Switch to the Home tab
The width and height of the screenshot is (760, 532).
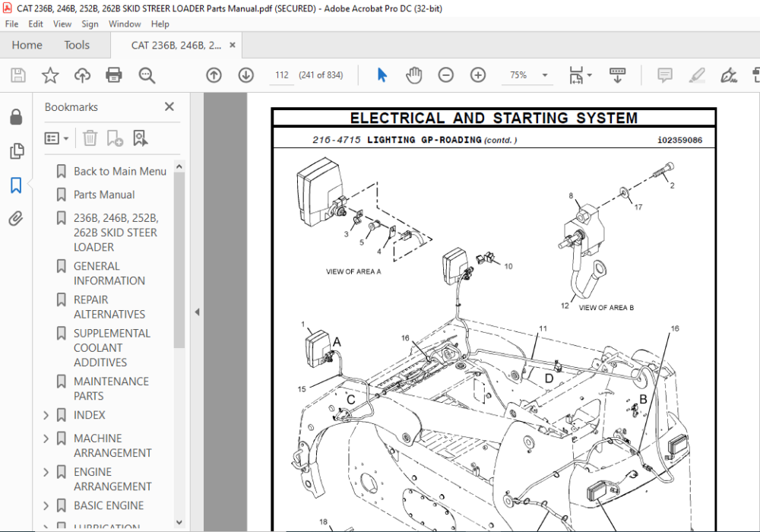[27, 45]
